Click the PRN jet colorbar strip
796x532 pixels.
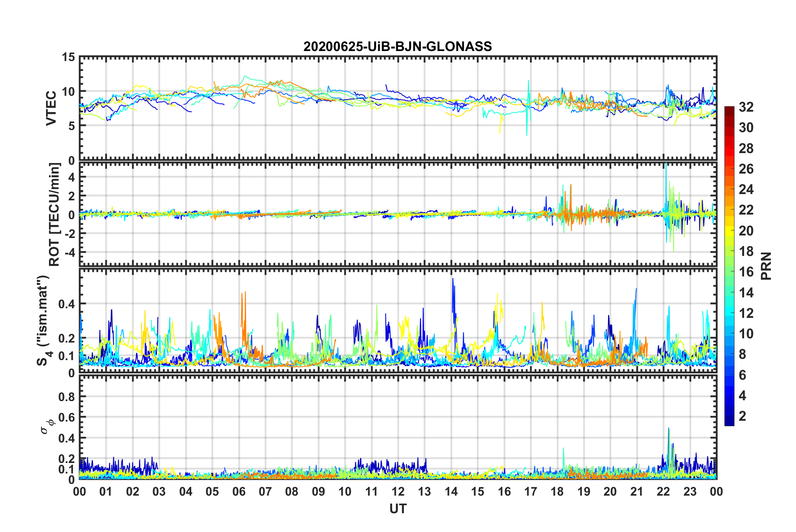point(729,266)
